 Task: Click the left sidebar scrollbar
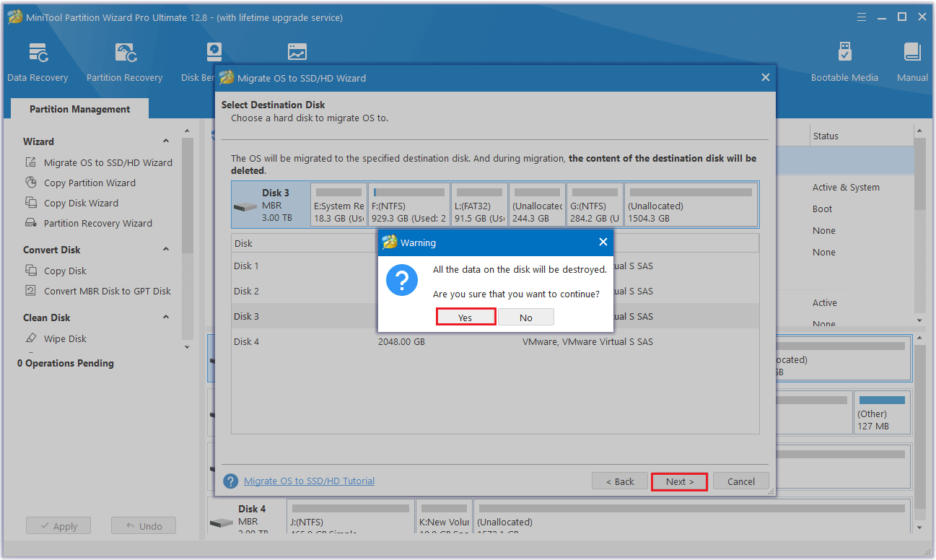[188, 195]
